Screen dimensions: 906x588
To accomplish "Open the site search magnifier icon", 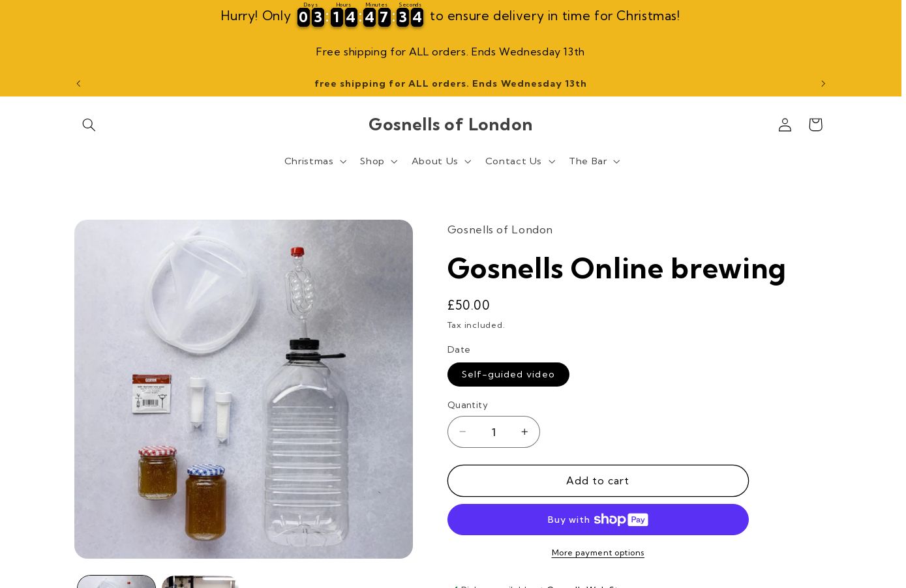I will coord(89,125).
